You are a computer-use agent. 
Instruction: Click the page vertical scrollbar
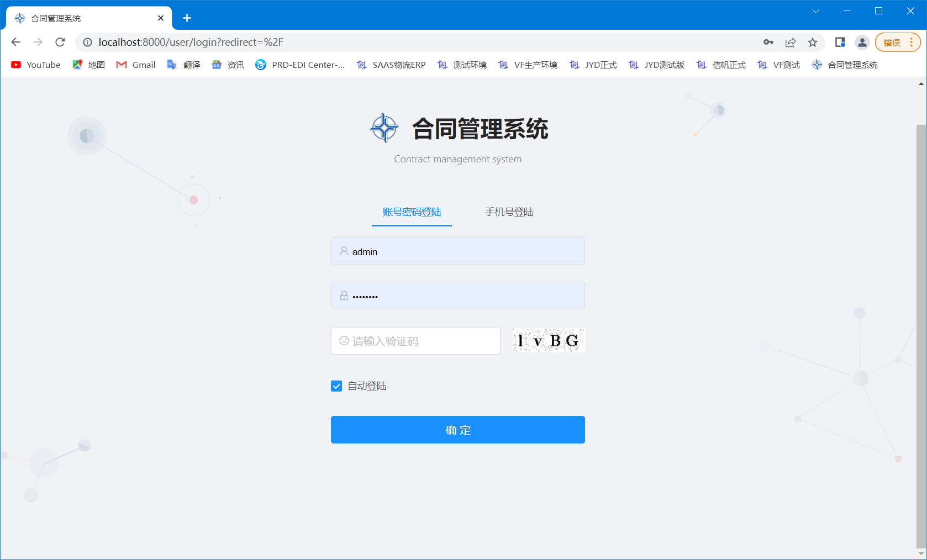click(x=920, y=336)
